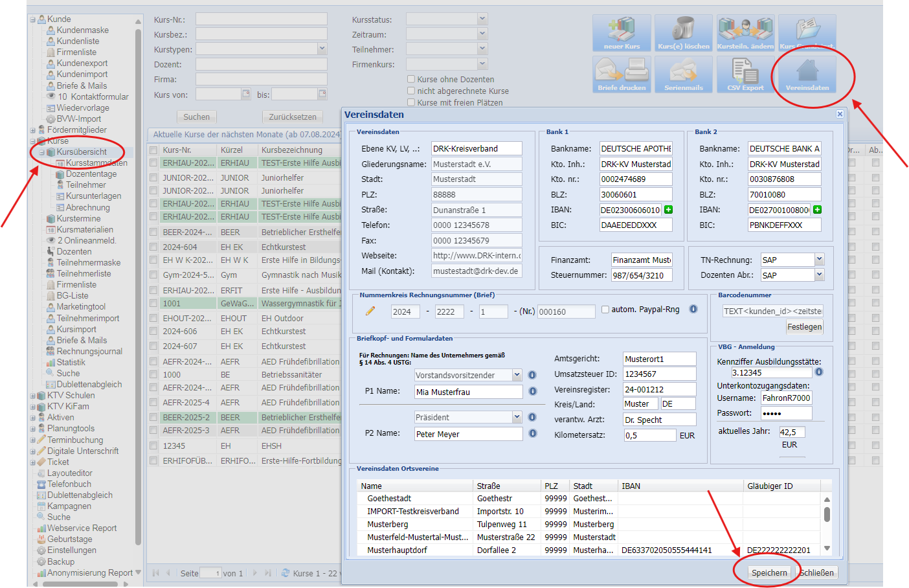Click the Briefe drucken icon
The height and width of the screenshot is (588, 909).
point(622,74)
